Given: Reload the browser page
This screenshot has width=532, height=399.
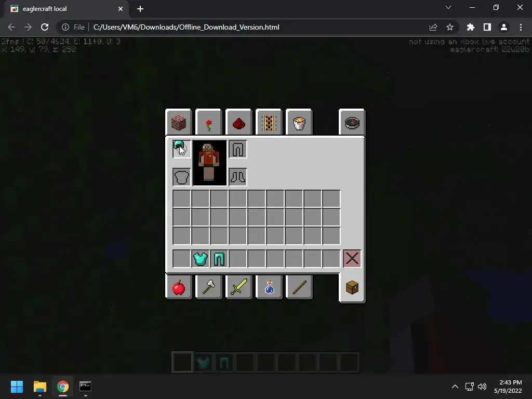Looking at the screenshot, I should click(x=45, y=27).
